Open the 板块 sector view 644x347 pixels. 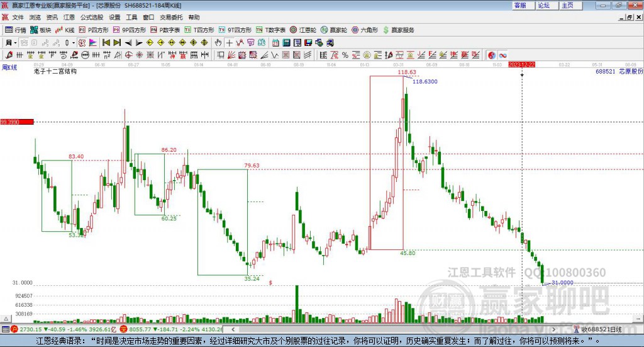click(x=40, y=30)
